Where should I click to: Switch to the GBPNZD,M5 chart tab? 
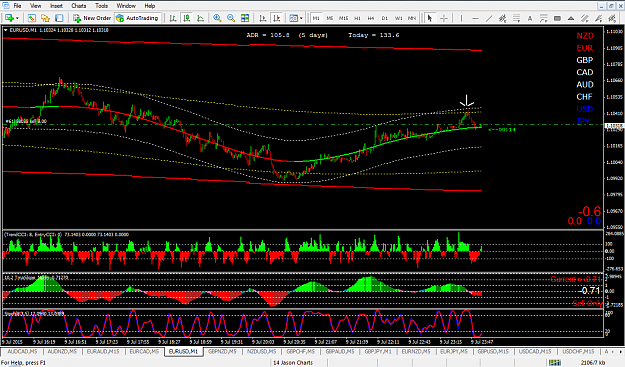pyautogui.click(x=222, y=351)
